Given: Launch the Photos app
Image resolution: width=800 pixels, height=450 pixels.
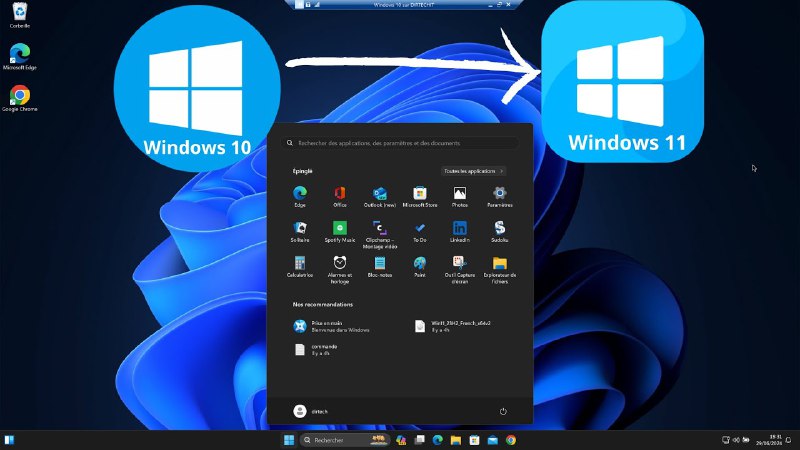Looking at the screenshot, I should pos(460,196).
